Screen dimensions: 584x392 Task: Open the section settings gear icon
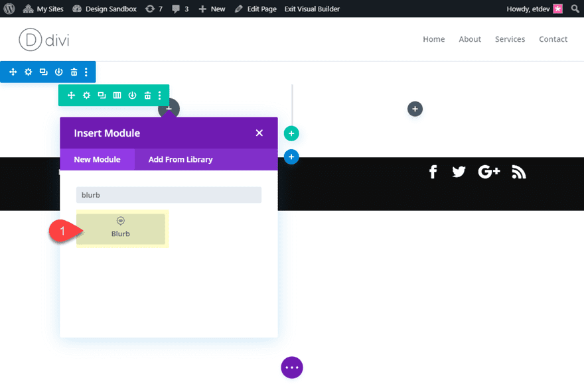[28, 72]
